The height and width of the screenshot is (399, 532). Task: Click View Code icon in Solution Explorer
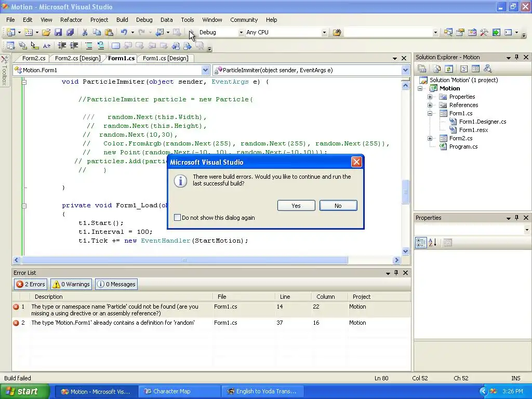[x=464, y=69]
